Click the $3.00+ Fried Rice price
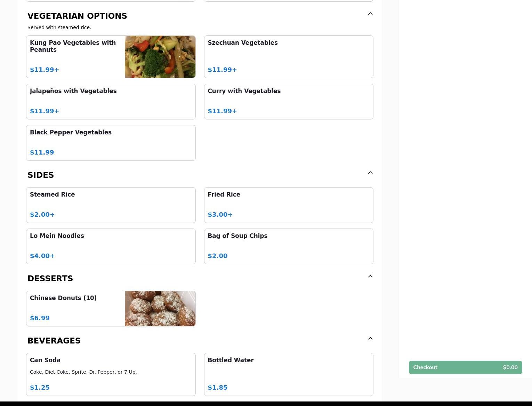The image size is (532, 406). 220,215
